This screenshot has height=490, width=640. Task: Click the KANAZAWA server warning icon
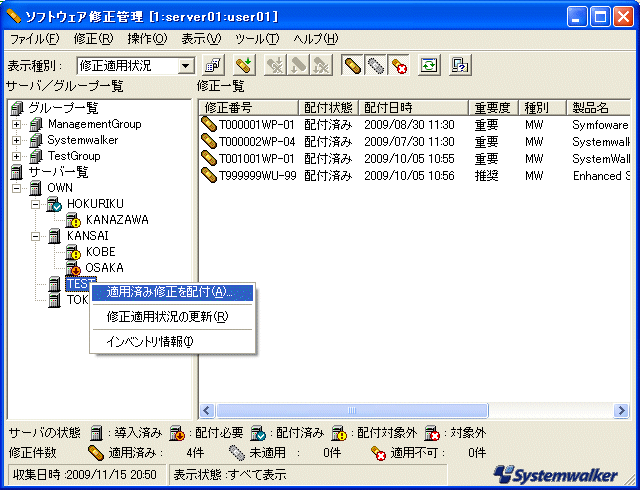click(x=73, y=220)
